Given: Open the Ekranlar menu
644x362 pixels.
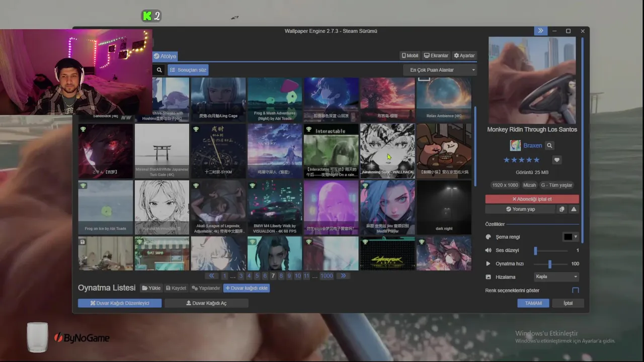Looking at the screenshot, I should click(x=436, y=56).
